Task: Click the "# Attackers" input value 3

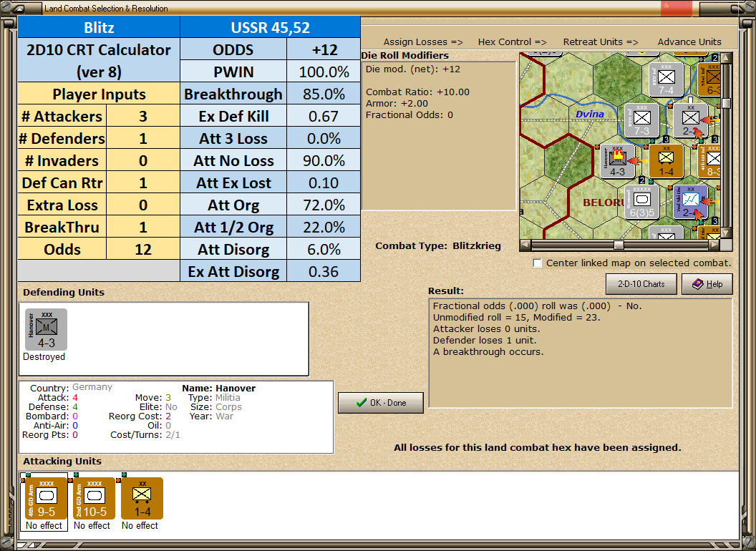Action: 142,116
